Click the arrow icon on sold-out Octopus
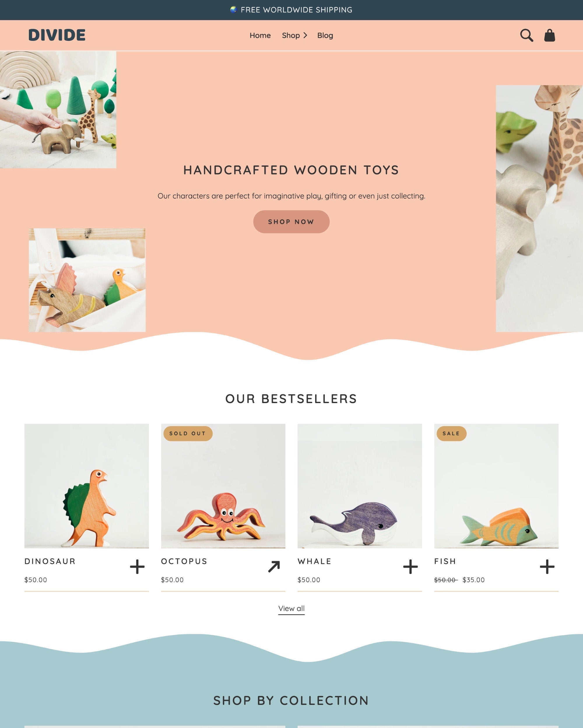583x728 pixels. click(274, 566)
